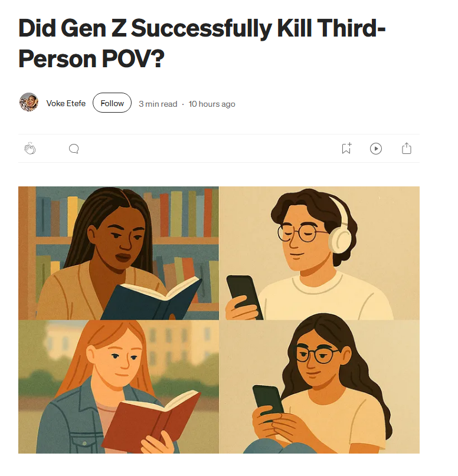
Task: Click the redhead in denim jacket panel
Action: coord(119,386)
